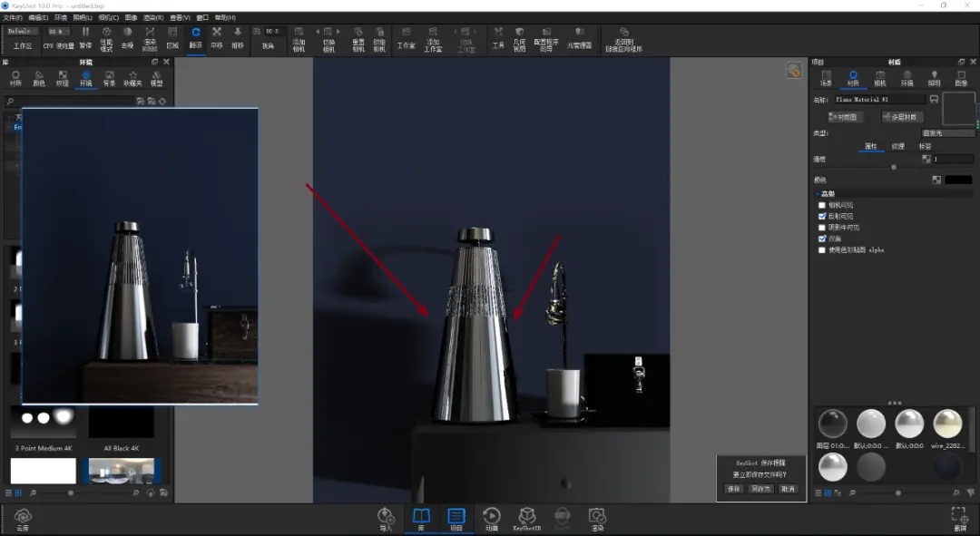Collapse the 高级 advanced section
This screenshot has height=536, width=980.
824,194
